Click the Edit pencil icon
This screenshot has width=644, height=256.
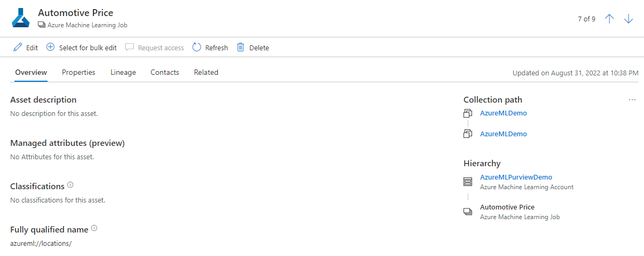tap(18, 47)
